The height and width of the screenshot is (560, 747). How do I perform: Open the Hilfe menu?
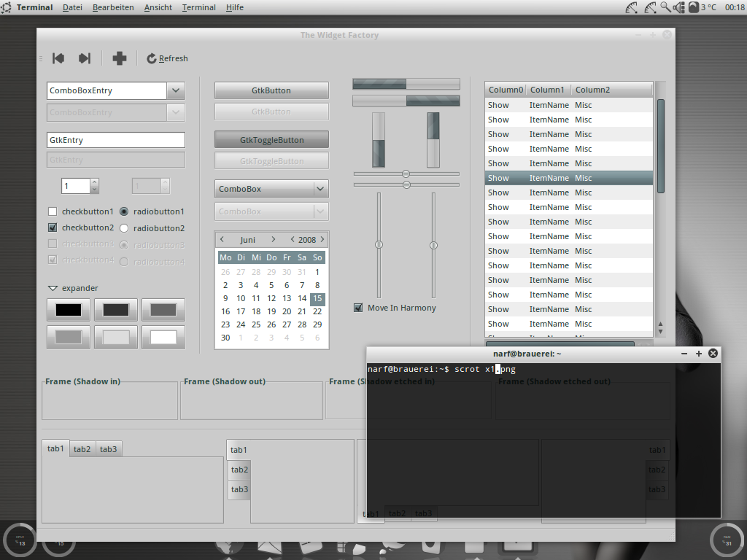click(x=234, y=7)
